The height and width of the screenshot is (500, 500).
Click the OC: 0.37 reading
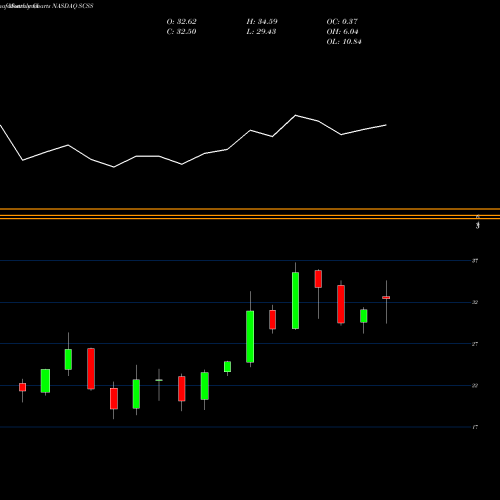click(342, 22)
